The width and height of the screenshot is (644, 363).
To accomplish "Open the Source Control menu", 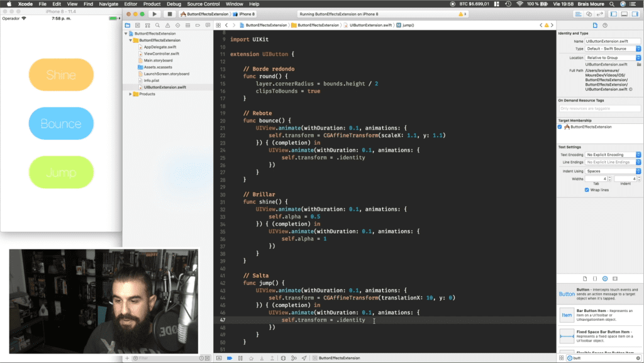I will [x=203, y=4].
